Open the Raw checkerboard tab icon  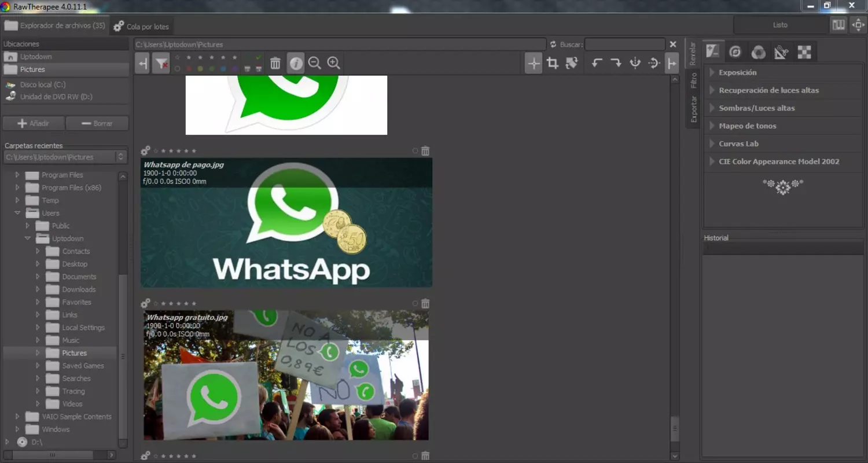coord(804,52)
